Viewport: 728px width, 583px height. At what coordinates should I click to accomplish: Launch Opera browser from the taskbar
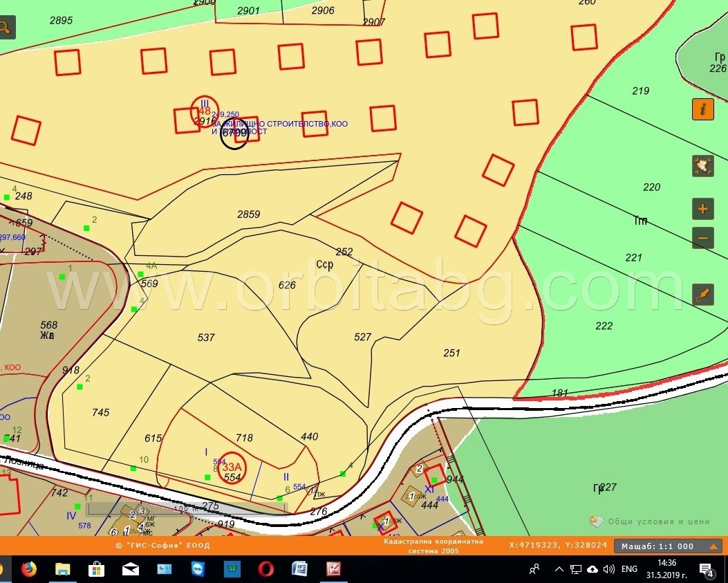point(266,569)
